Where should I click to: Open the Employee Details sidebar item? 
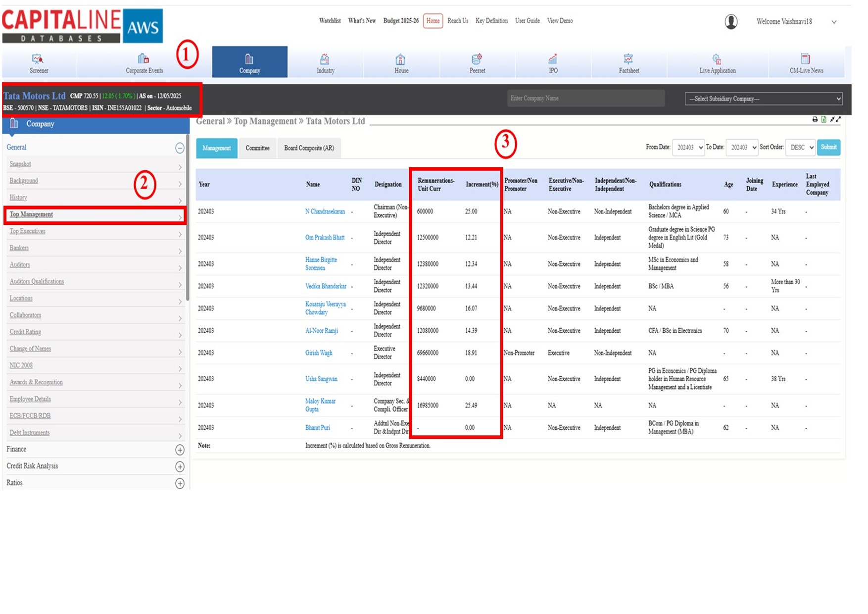tap(30, 400)
